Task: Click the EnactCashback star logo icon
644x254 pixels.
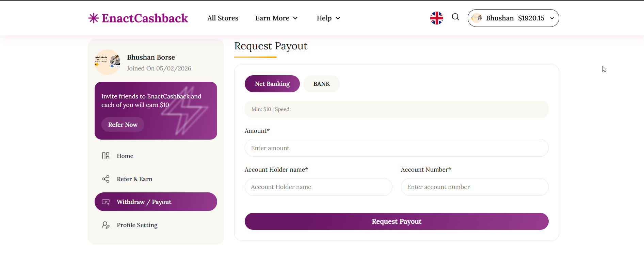Action: pos(94,18)
